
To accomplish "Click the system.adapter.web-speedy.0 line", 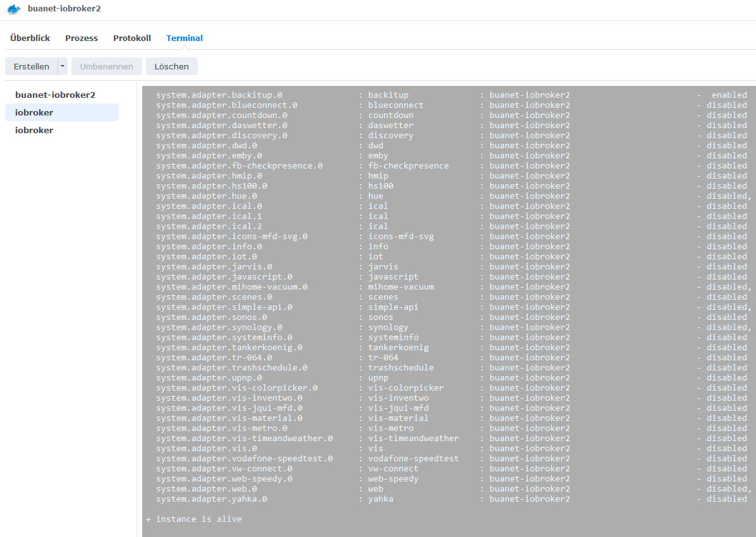I will click(224, 479).
